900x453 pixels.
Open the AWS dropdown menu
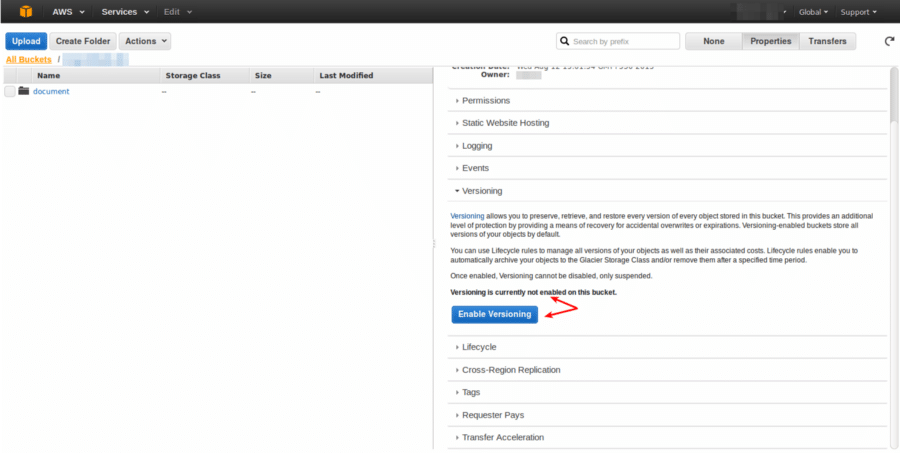[68, 11]
